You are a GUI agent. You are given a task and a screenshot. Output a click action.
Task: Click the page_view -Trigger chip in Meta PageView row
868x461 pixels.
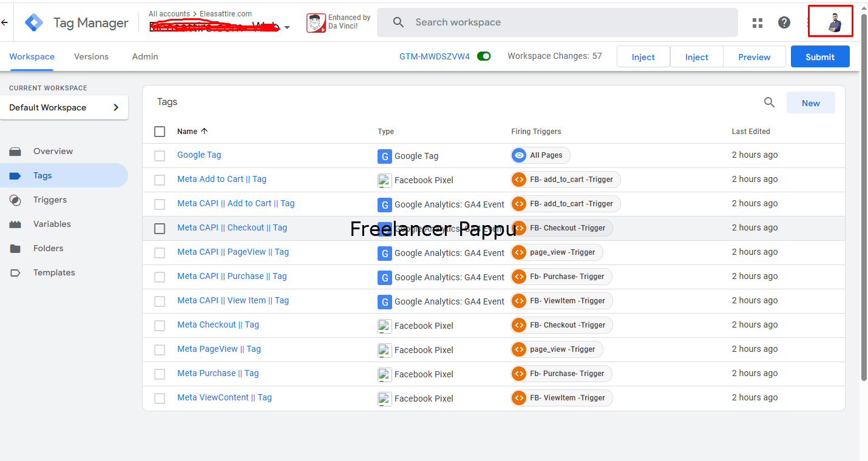pos(557,349)
